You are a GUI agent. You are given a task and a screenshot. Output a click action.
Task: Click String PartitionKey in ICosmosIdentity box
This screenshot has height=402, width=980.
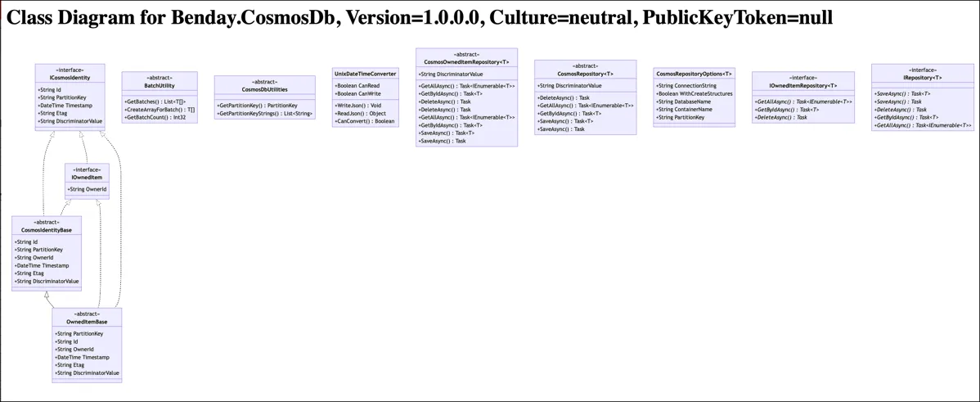click(x=62, y=97)
